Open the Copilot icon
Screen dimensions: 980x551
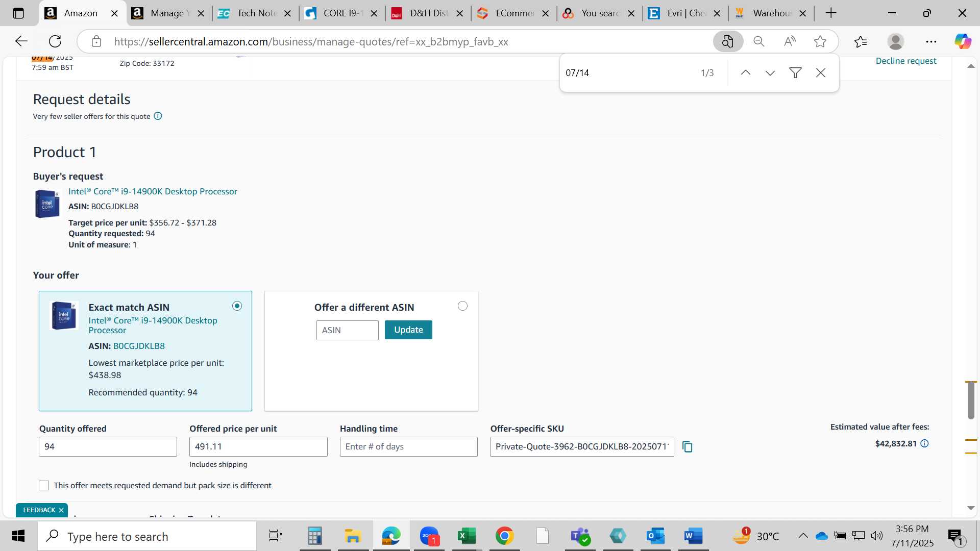(x=963, y=41)
